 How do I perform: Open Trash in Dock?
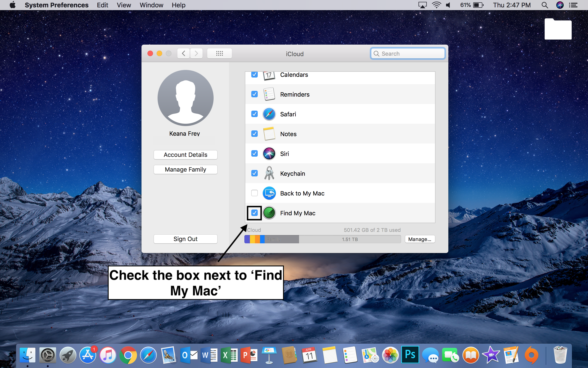coord(560,355)
